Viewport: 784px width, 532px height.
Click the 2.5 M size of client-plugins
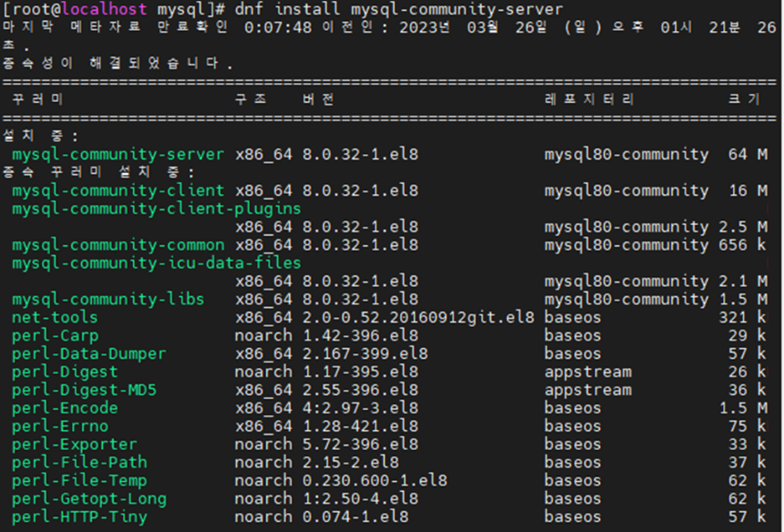click(x=743, y=228)
